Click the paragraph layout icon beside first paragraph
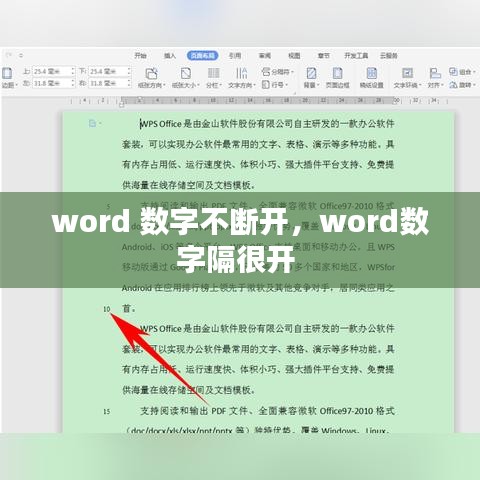The image size is (480, 480). pos(92,124)
